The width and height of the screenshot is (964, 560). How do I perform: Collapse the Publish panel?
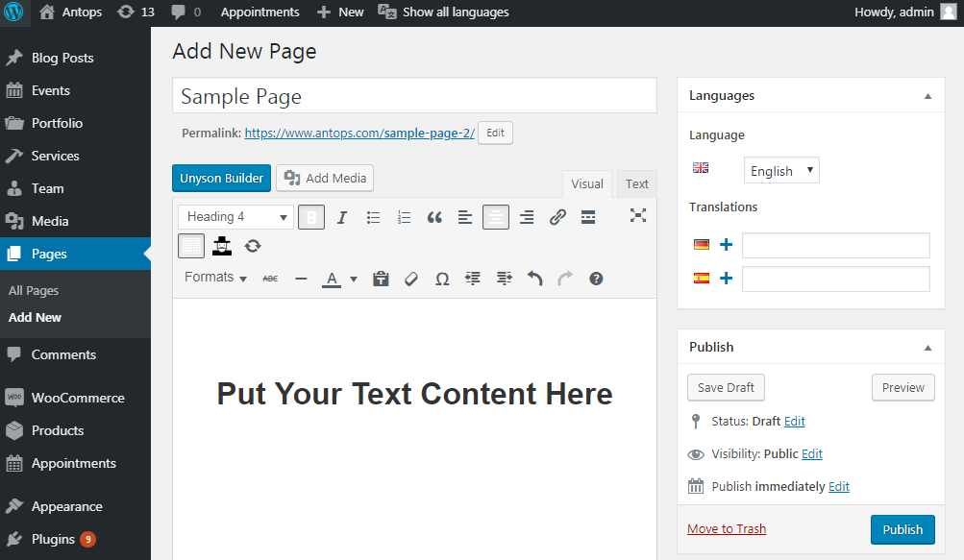pos(927,348)
